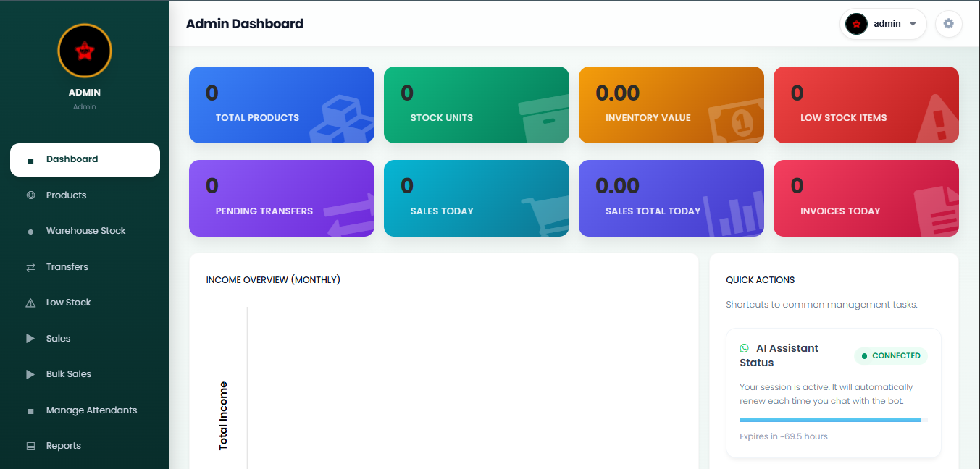Open the Stock Units card
The height and width of the screenshot is (469, 980).
coord(477,105)
